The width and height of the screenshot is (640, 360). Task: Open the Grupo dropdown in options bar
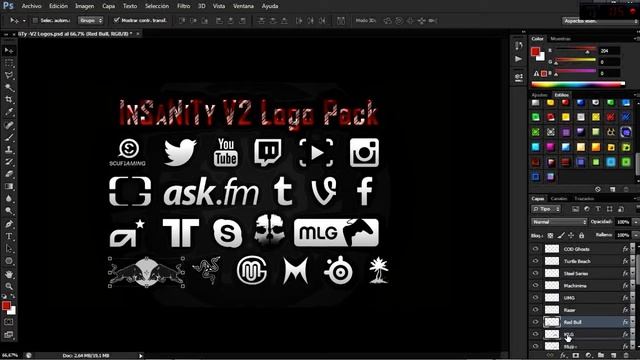[x=91, y=20]
